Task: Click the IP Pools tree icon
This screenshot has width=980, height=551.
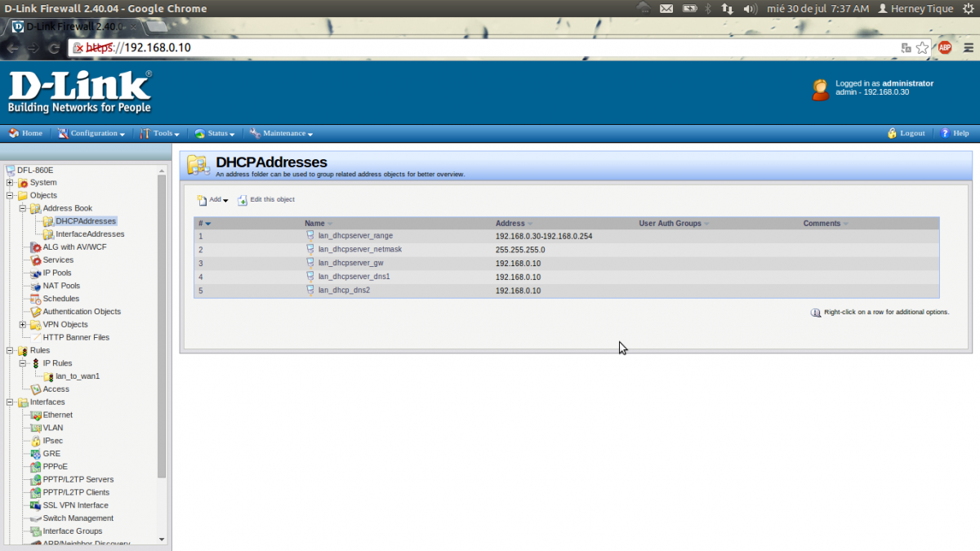Action: tap(36, 273)
